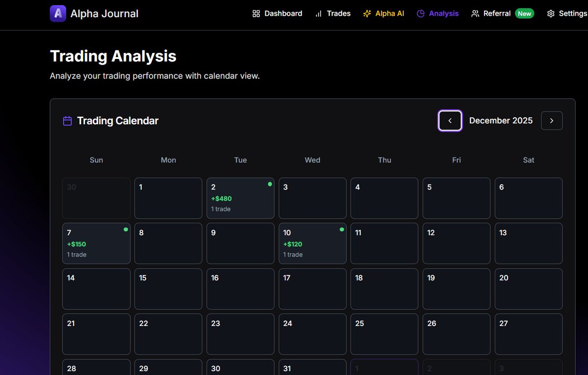The height and width of the screenshot is (375, 588).
Task: Click the Alpha Journal logo icon
Action: 58,14
